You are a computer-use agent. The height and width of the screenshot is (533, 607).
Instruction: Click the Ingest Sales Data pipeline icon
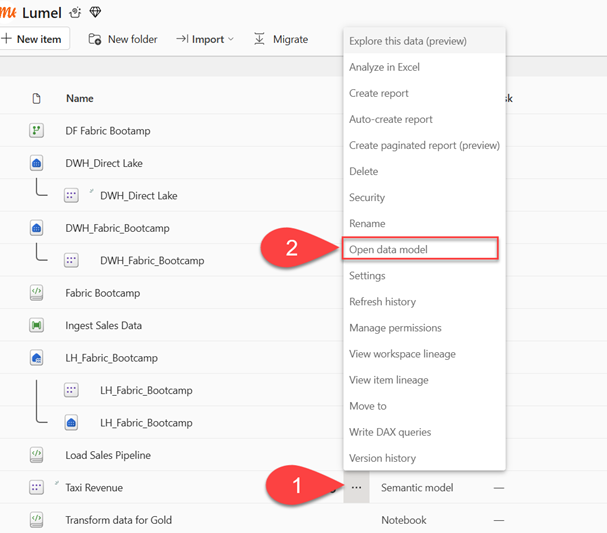pos(36,325)
